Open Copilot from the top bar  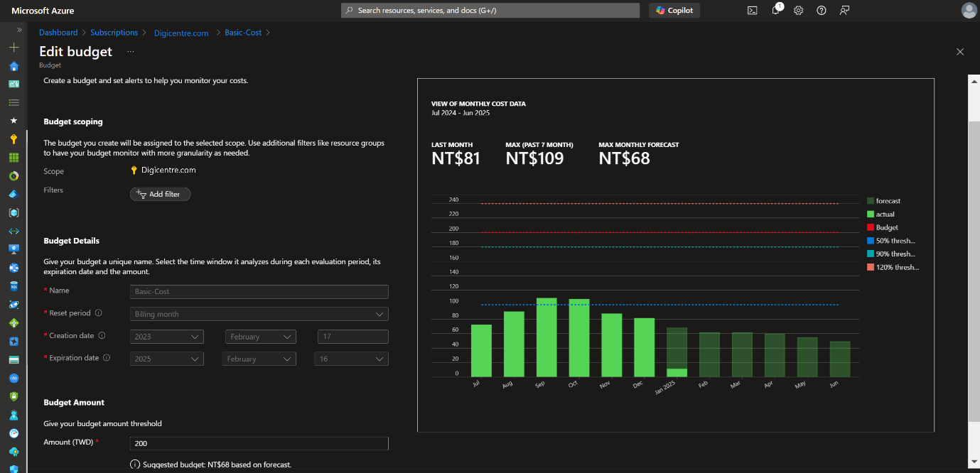[x=674, y=11]
